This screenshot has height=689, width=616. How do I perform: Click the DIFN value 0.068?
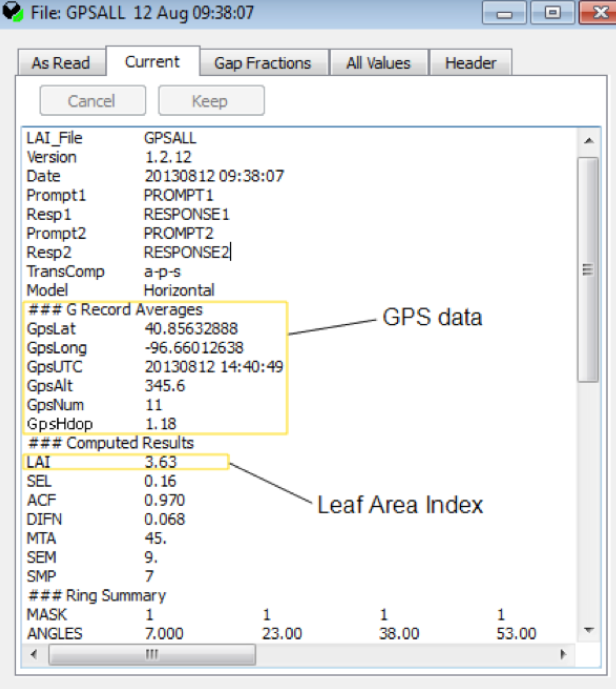click(165, 519)
